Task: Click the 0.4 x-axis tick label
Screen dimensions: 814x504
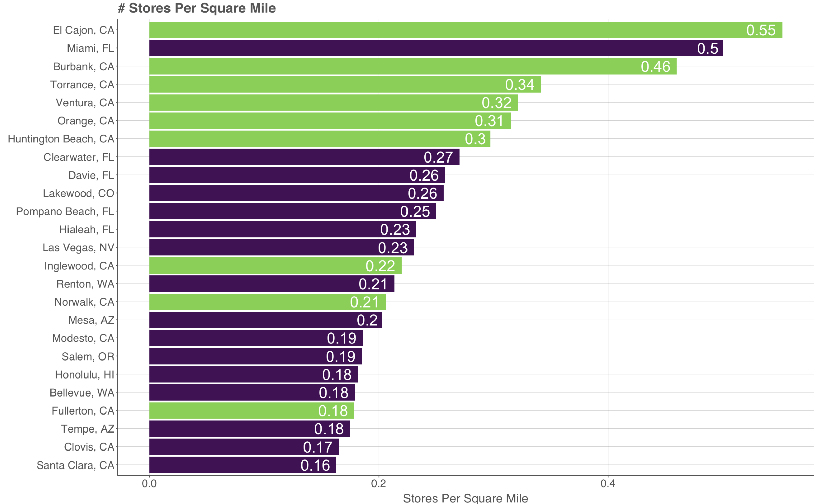Action: pyautogui.click(x=608, y=484)
